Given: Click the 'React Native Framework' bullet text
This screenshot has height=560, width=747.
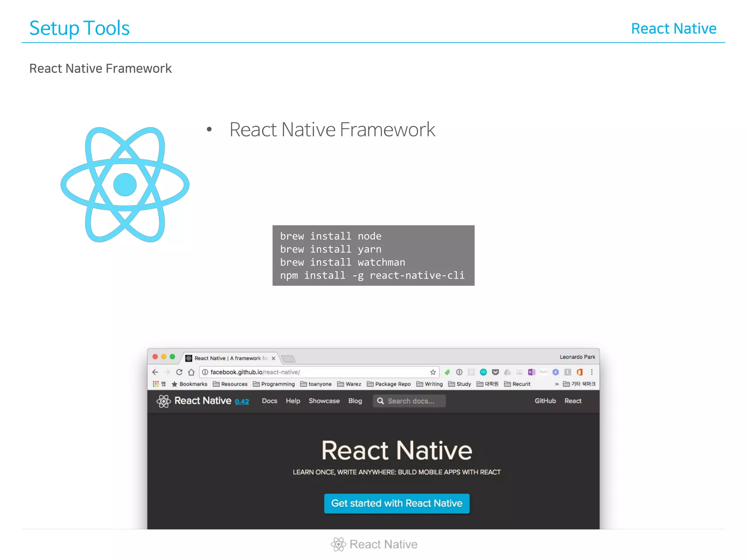Looking at the screenshot, I should coord(332,129).
